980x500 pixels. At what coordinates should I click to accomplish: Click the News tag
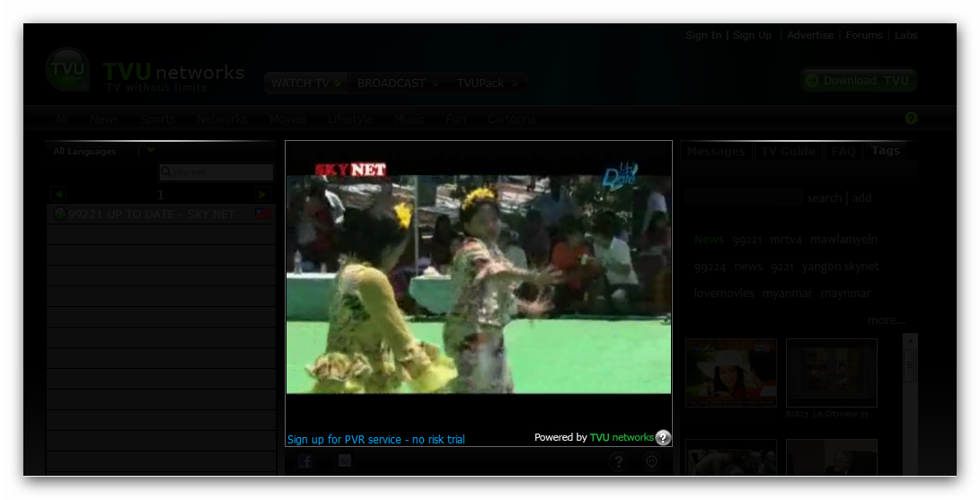click(709, 240)
